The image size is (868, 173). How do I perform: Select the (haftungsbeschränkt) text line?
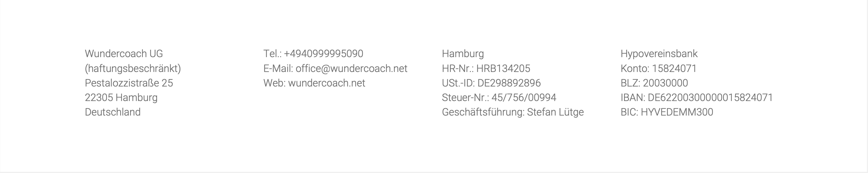[x=133, y=69]
